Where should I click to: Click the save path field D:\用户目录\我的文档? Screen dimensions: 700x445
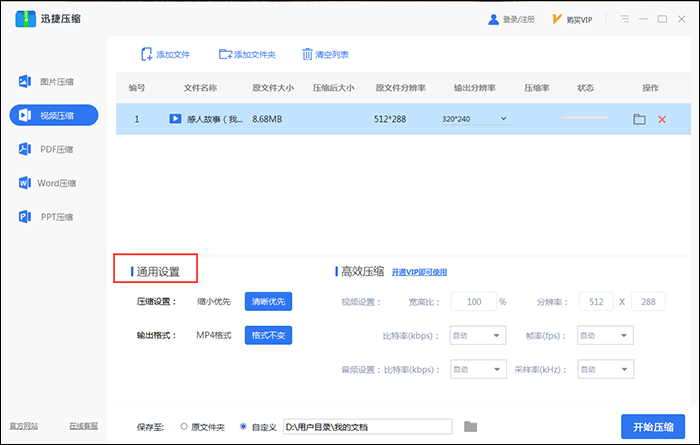click(x=367, y=427)
